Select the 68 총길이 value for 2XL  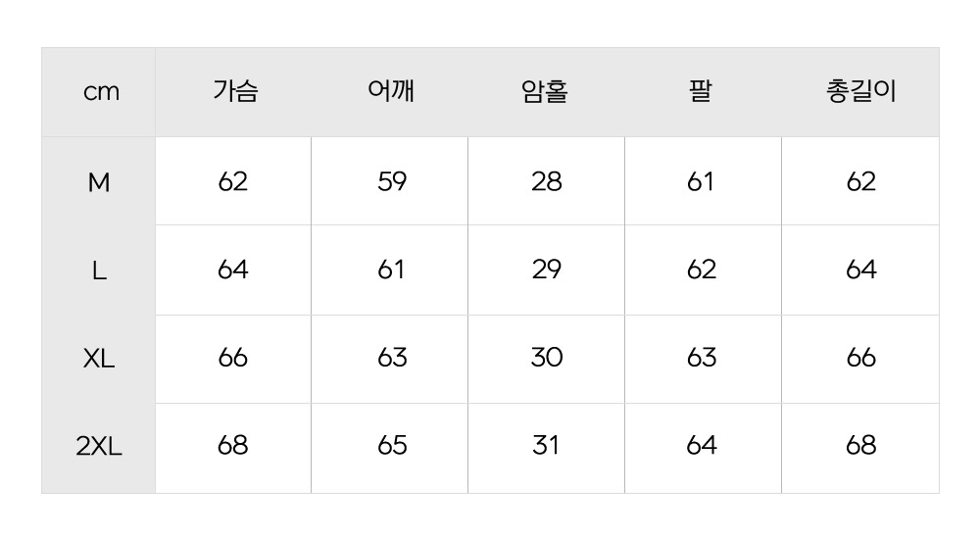coord(860,447)
